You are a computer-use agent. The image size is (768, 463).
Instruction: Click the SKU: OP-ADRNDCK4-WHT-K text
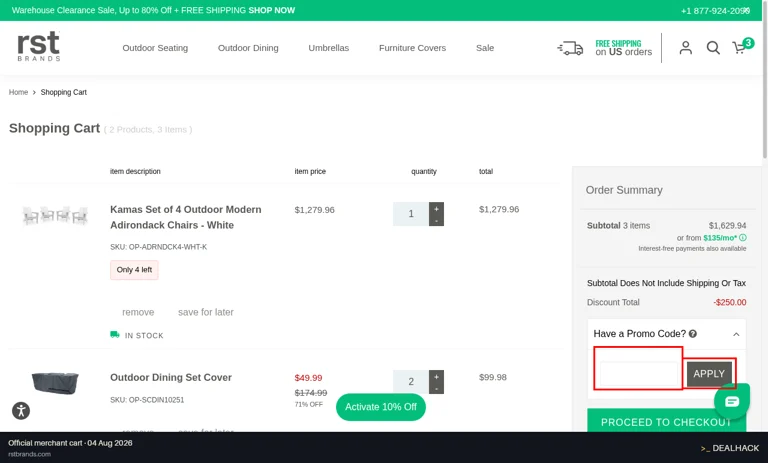[159, 247]
